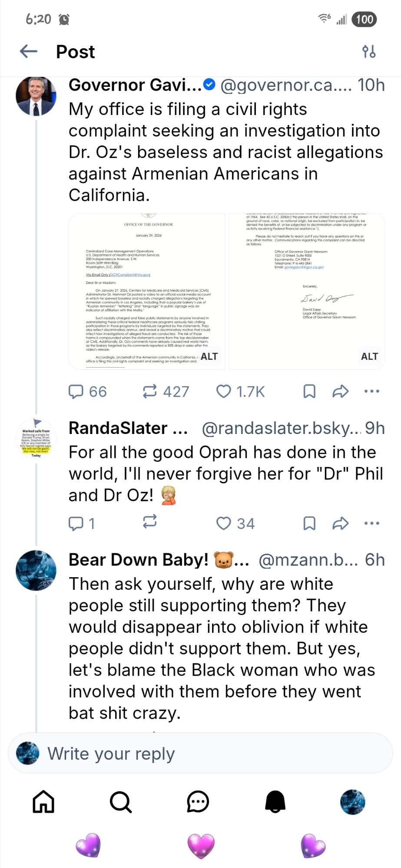The image size is (401, 868).
Task: Share RandaSlater's reply
Action: pos(340,523)
